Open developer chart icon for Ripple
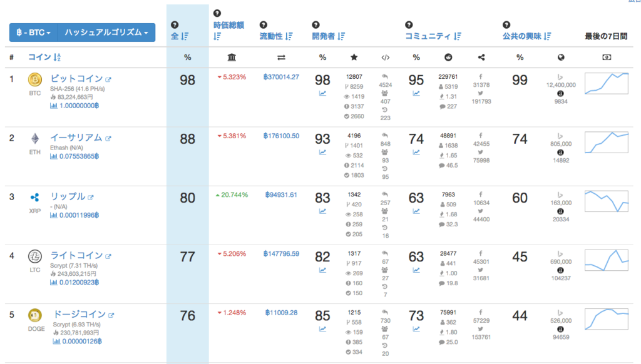 (x=322, y=211)
